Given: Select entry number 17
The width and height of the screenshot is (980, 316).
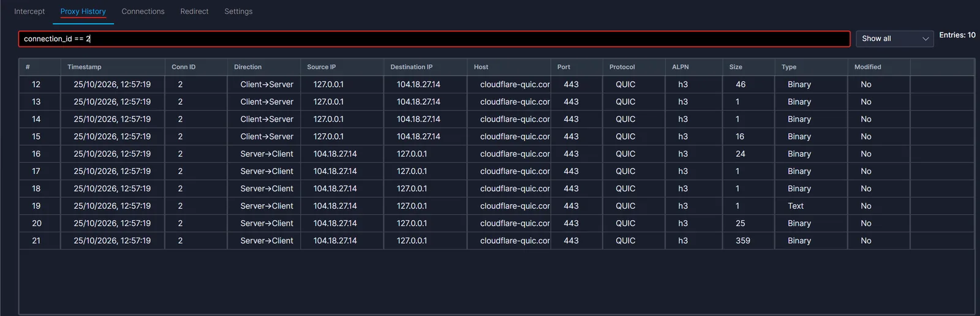Looking at the screenshot, I should click(x=496, y=171).
